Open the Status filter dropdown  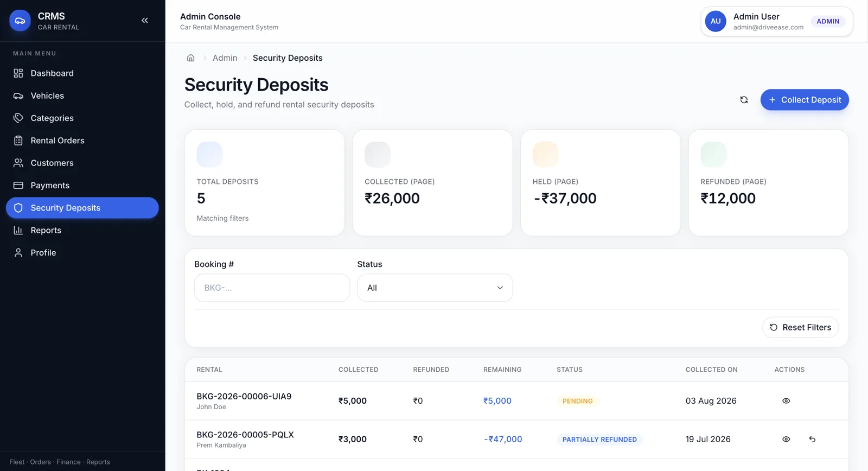[435, 288]
